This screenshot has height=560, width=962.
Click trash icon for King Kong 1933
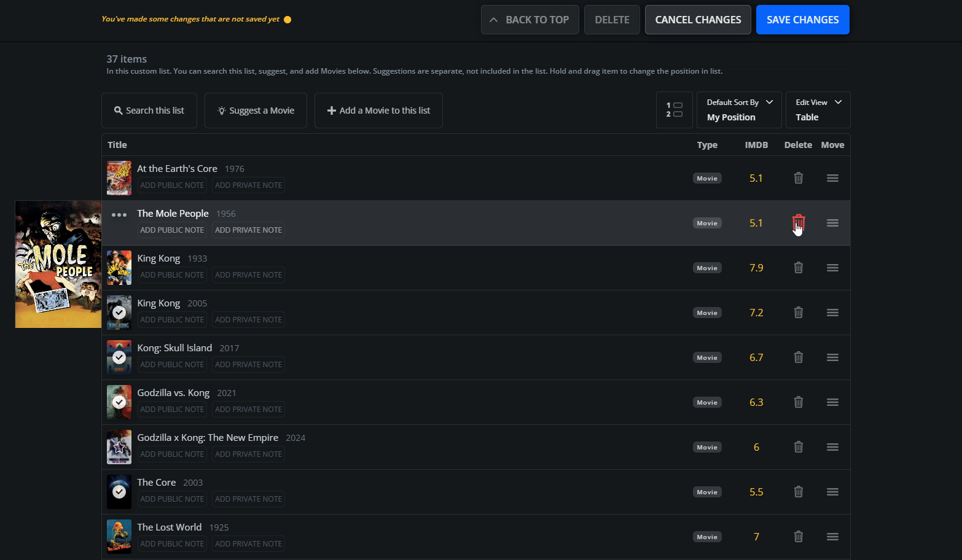pos(798,268)
